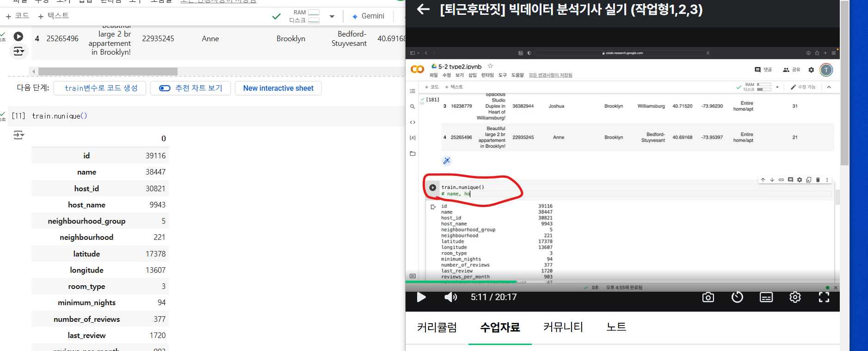Image resolution: width=868 pixels, height=351 pixels.
Task: Enter fullscreen video mode
Action: pyautogui.click(x=824, y=297)
